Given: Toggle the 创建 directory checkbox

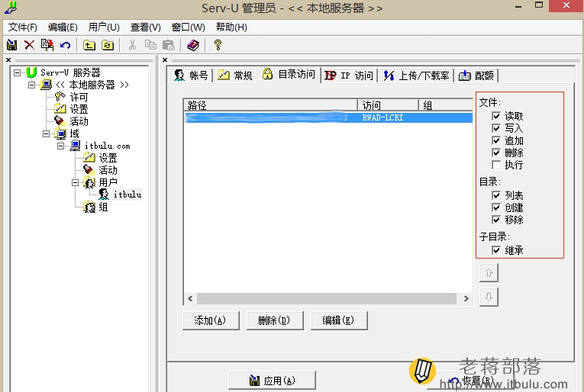Looking at the screenshot, I should pyautogui.click(x=496, y=207).
